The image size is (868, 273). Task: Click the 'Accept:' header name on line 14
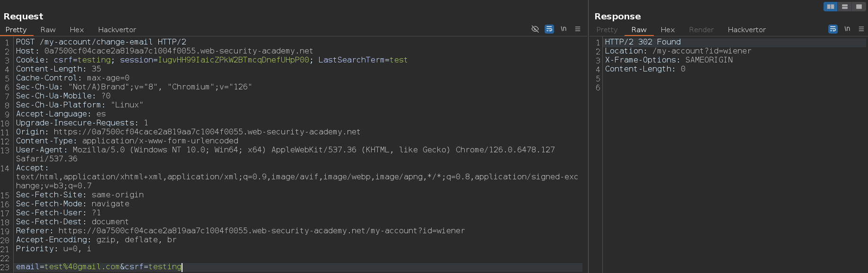coord(32,168)
